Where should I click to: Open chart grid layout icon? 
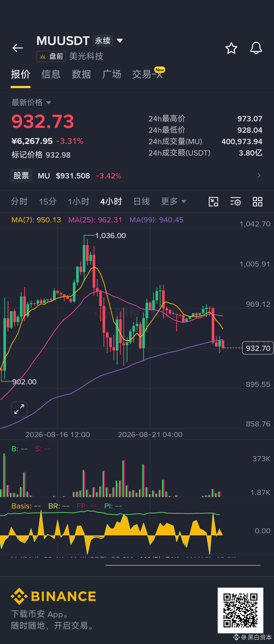point(258,202)
